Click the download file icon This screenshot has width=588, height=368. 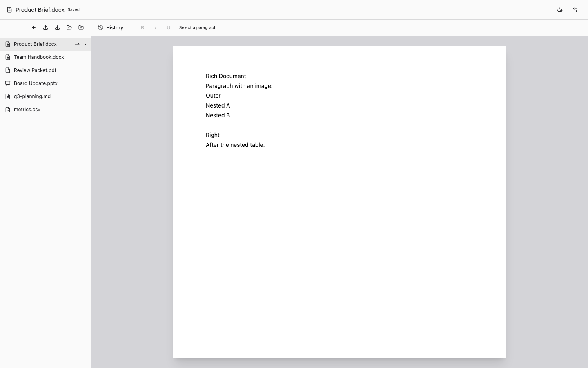click(x=57, y=28)
